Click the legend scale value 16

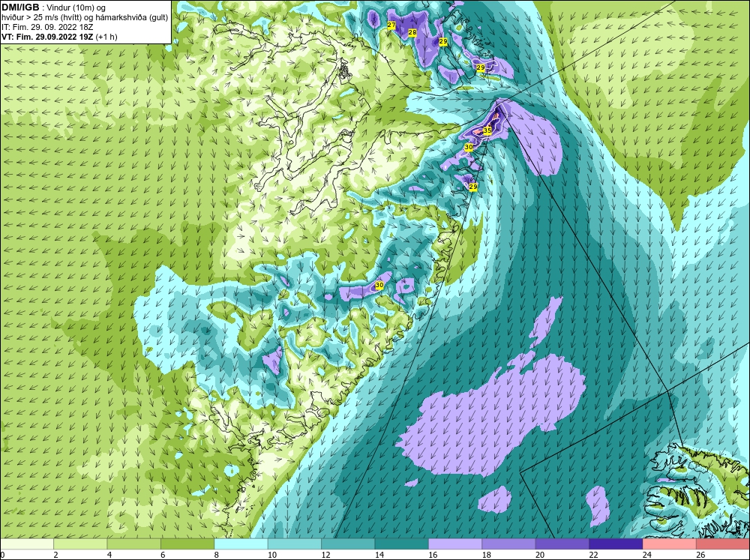(x=433, y=555)
